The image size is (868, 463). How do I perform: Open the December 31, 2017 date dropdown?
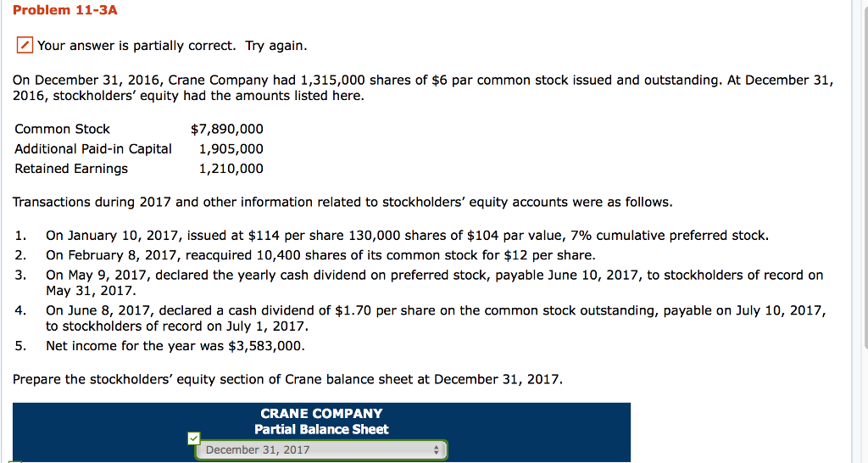321,450
